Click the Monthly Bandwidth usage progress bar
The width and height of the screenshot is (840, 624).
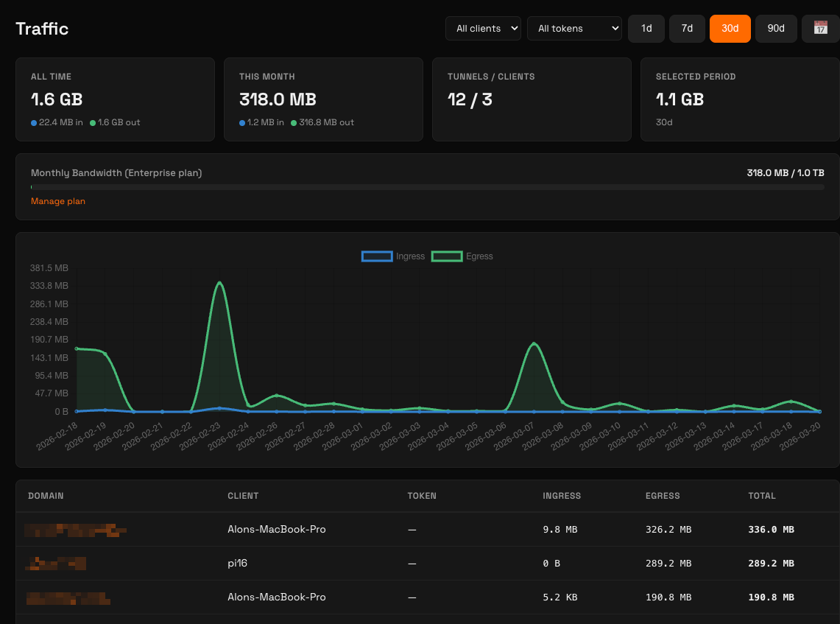coord(427,187)
